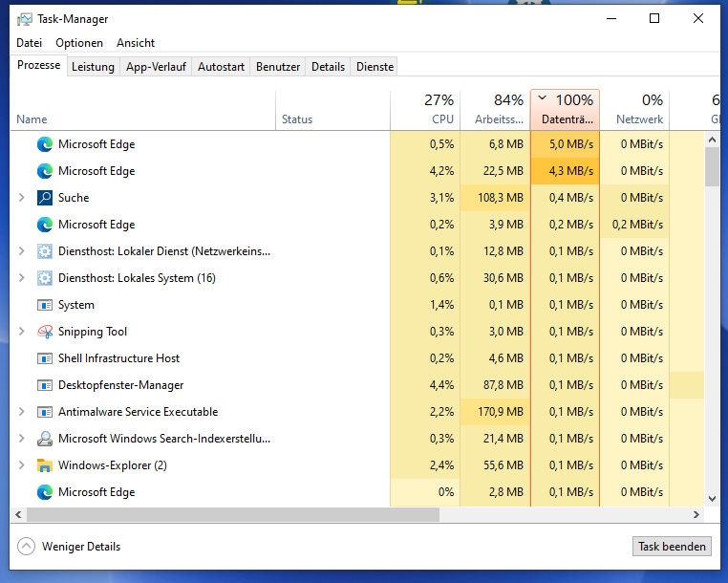The height and width of the screenshot is (583, 728).
Task: Click the 55,6 MB memory cell
Action: (495, 465)
